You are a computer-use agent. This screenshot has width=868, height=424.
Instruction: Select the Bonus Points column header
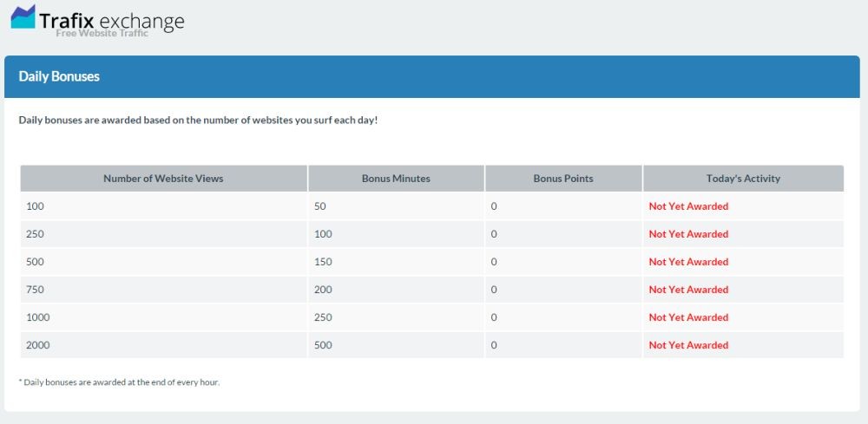tap(563, 179)
